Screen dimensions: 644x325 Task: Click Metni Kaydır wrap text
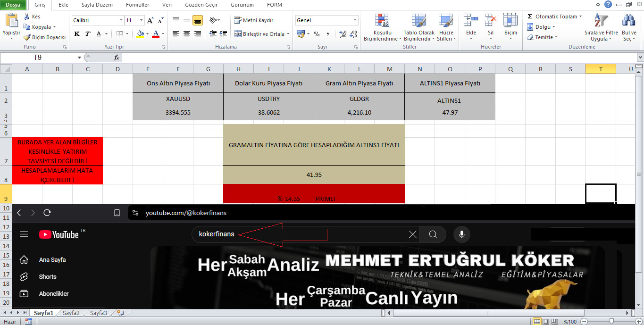point(253,20)
